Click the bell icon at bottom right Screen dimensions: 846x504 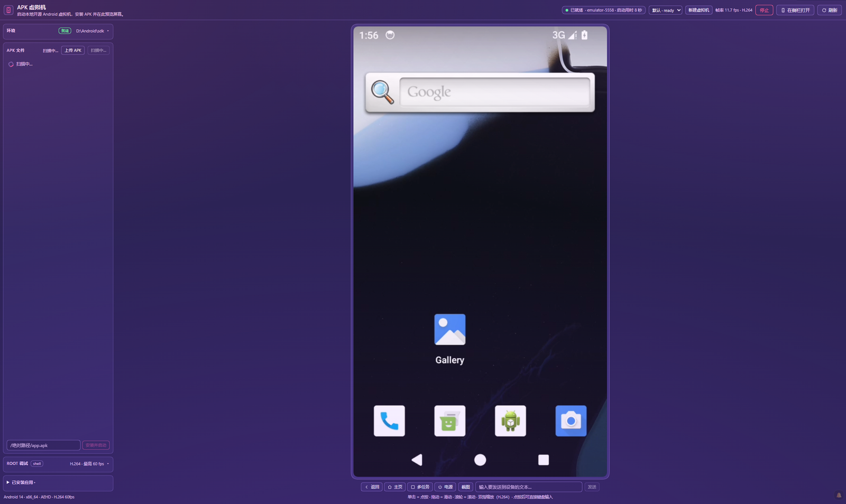click(839, 495)
